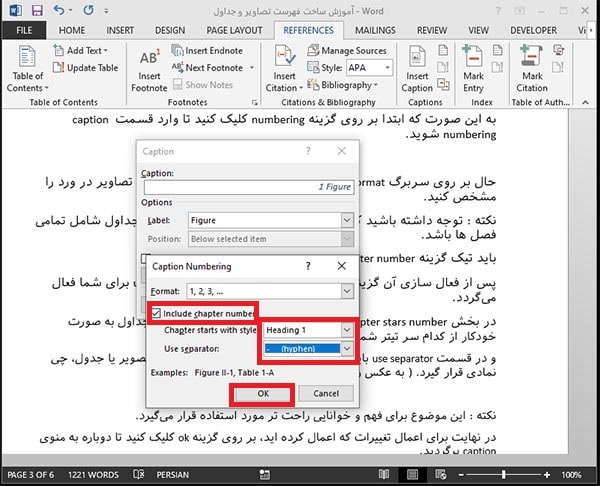Viewport: 600px width, 486px height.
Task: Click Insert Table of Authorities icon
Action: [x=558, y=51]
